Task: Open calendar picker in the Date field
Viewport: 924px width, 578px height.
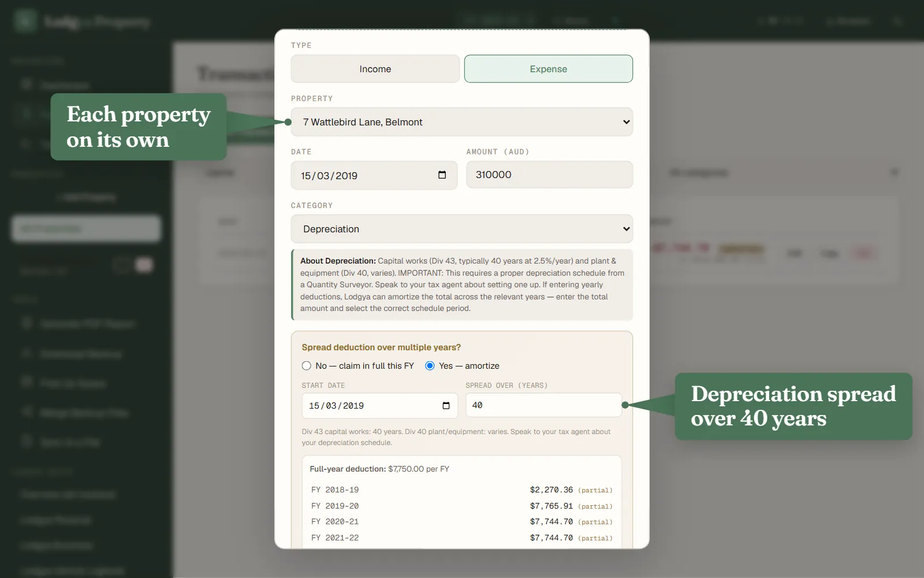Action: tap(442, 175)
